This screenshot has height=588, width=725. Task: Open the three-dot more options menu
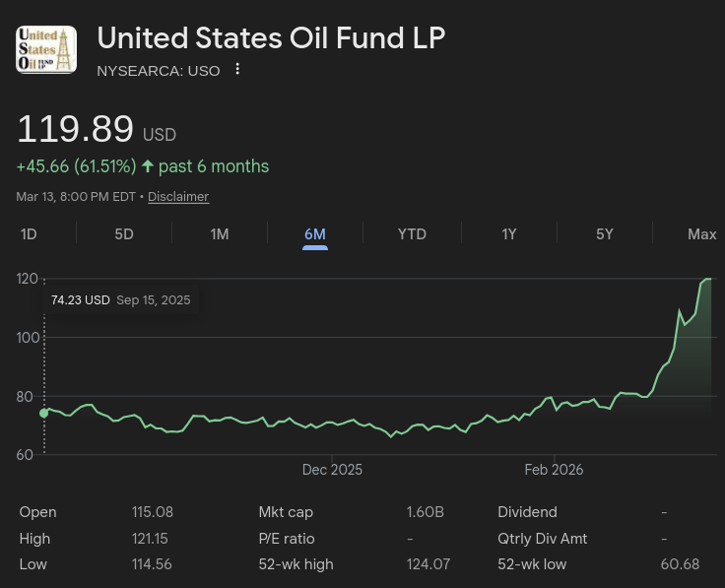click(237, 70)
